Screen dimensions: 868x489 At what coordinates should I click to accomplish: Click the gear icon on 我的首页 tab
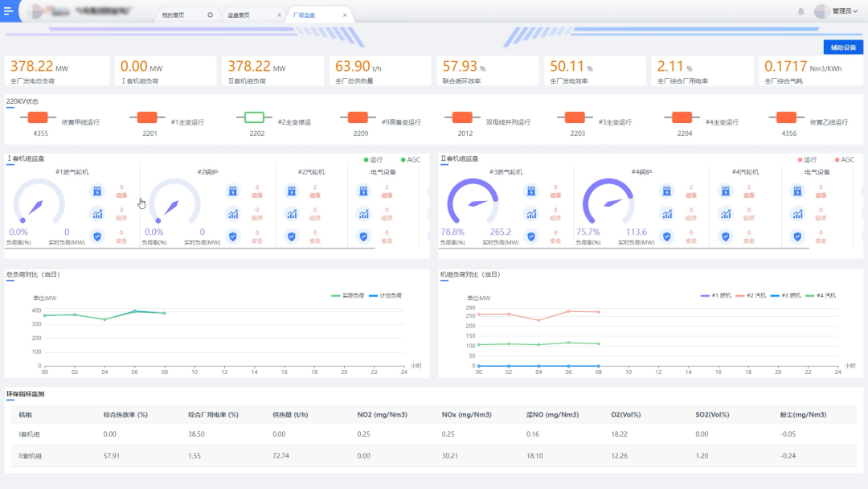211,15
